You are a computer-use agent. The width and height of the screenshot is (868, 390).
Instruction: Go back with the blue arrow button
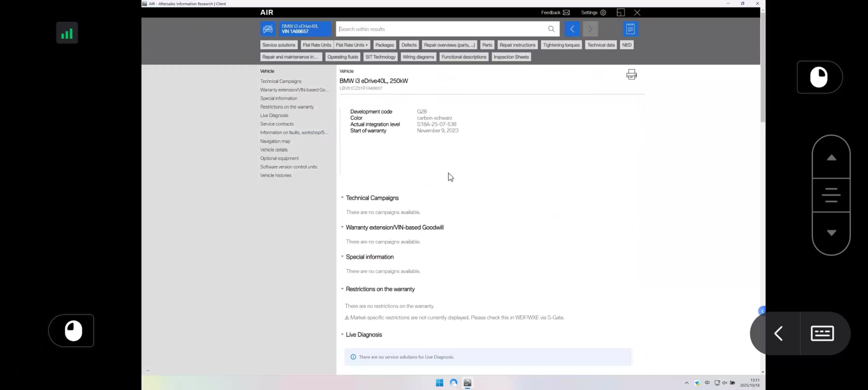572,29
